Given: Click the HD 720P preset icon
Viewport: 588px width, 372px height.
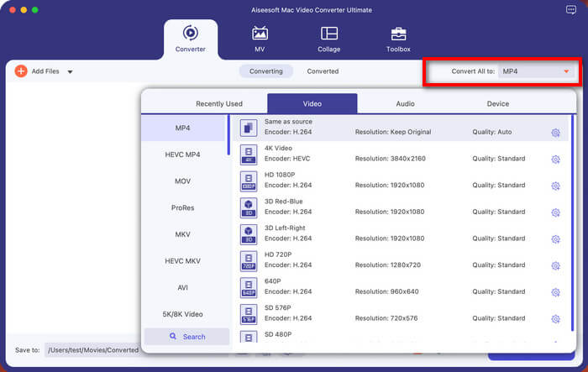Looking at the screenshot, I should point(249,261).
